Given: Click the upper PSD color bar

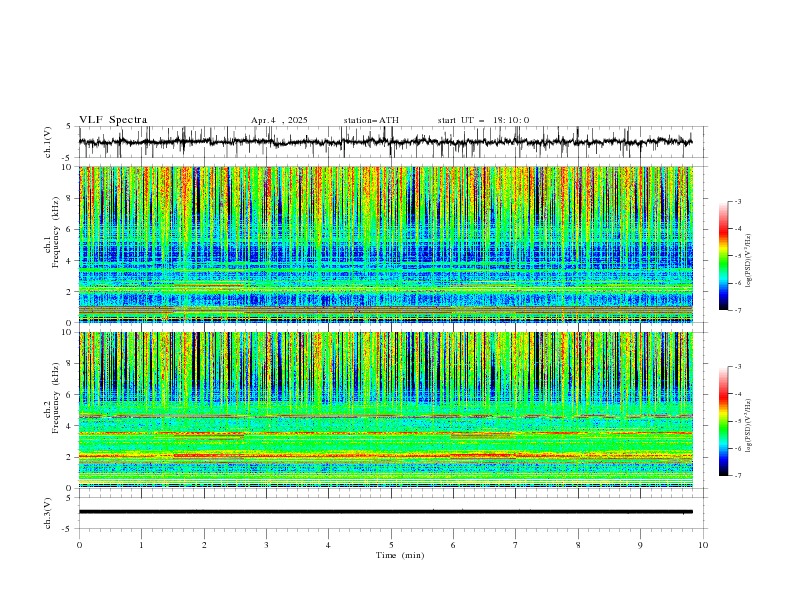Looking at the screenshot, I should 724,256.
